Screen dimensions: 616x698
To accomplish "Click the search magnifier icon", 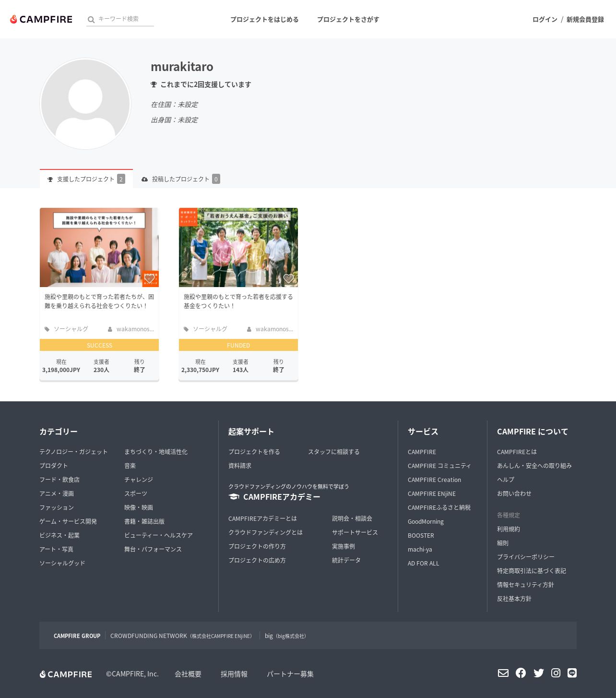I will pos(91,20).
